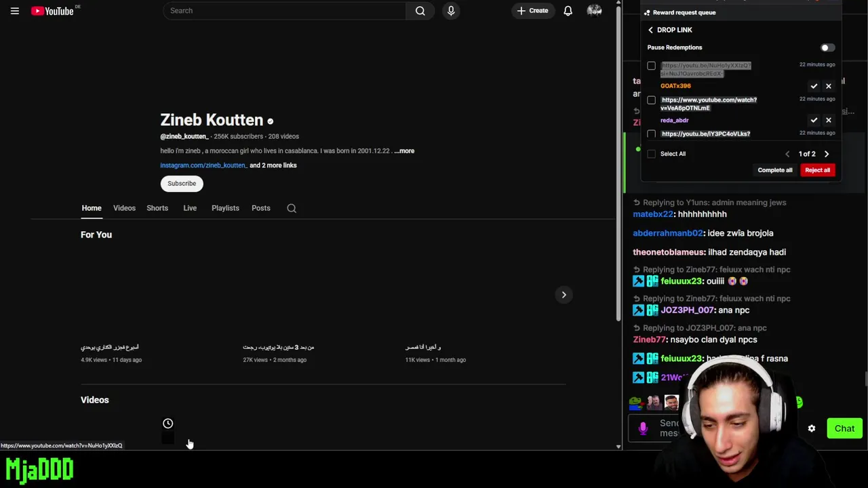Click the YouTube page scrollbar thumb
This screenshot has width=868, height=488.
coord(618,163)
